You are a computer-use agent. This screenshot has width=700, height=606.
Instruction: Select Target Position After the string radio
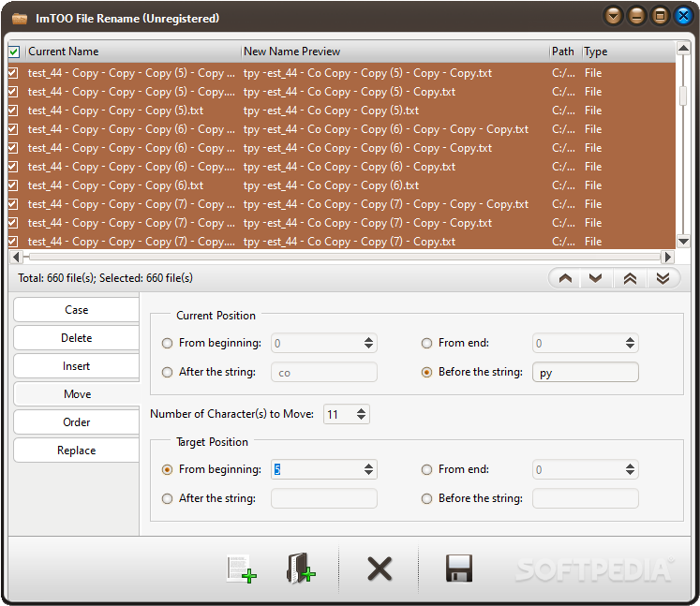167,498
